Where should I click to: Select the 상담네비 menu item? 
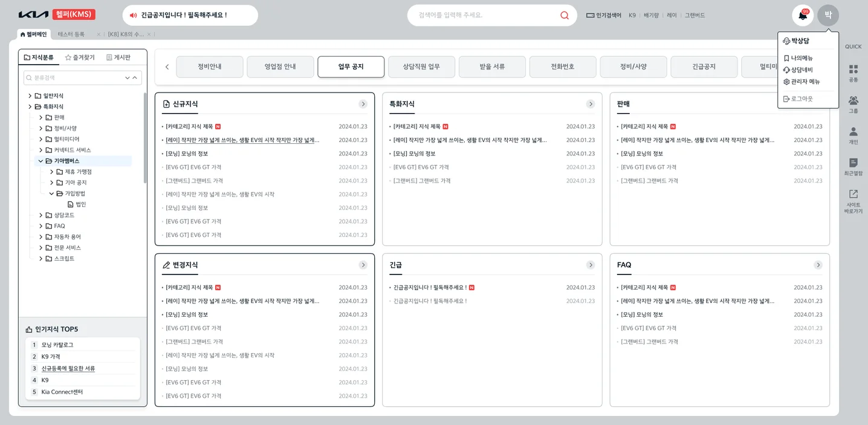798,70
